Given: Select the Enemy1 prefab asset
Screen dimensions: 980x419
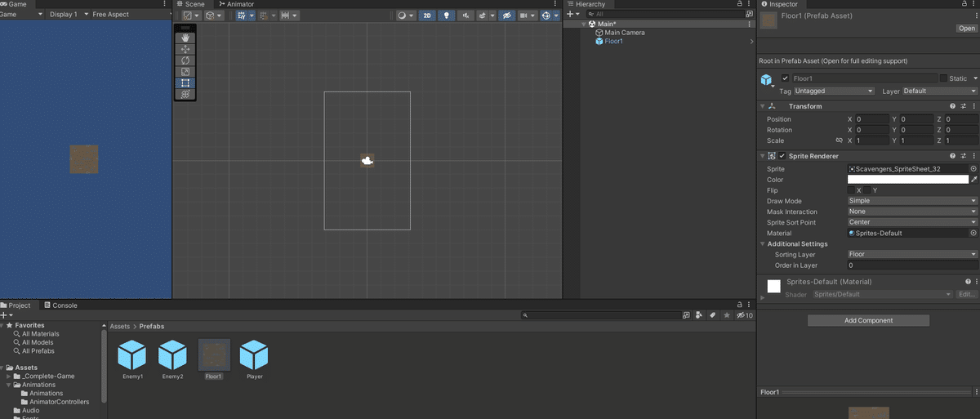Looking at the screenshot, I should click(x=132, y=360).
